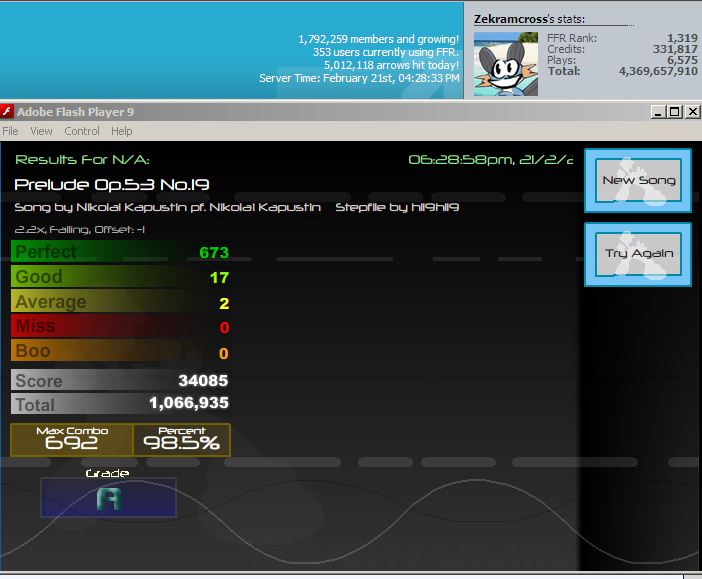Click the FFR Rank value
Viewport: 702px width, 579px height.
682,38
